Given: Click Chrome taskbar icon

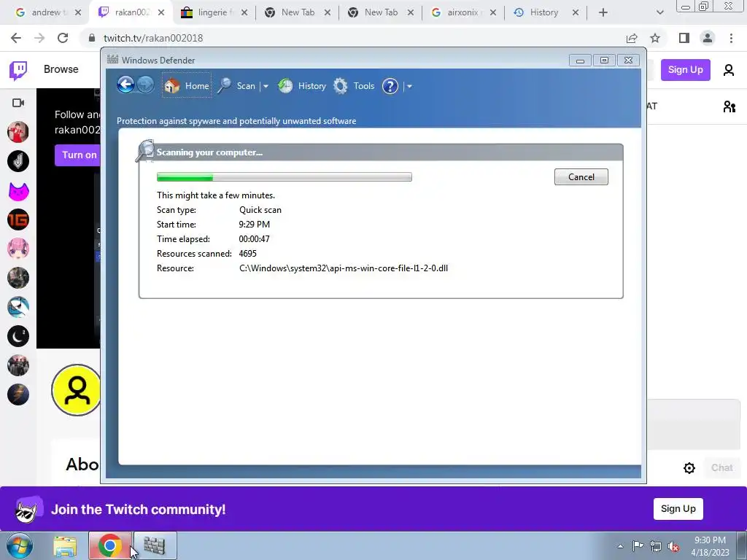Looking at the screenshot, I should coord(110,545).
